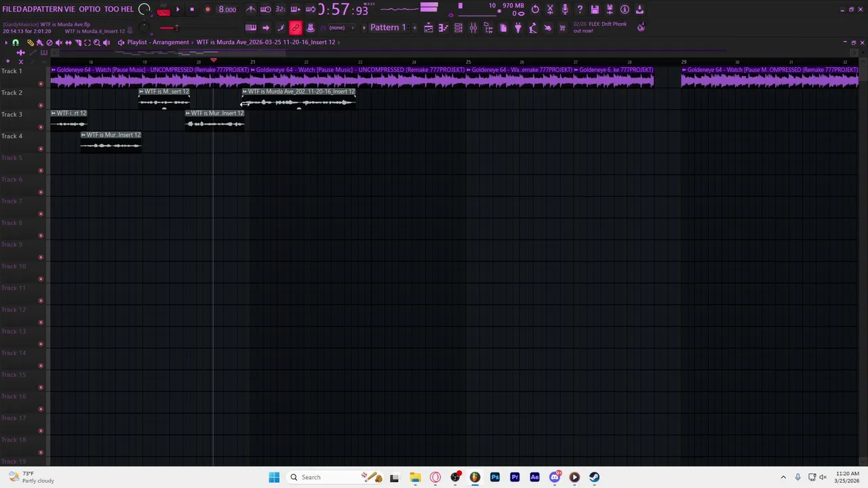Open the content shop cart icon
868x488 pixels.
pyautogui.click(x=562, y=28)
